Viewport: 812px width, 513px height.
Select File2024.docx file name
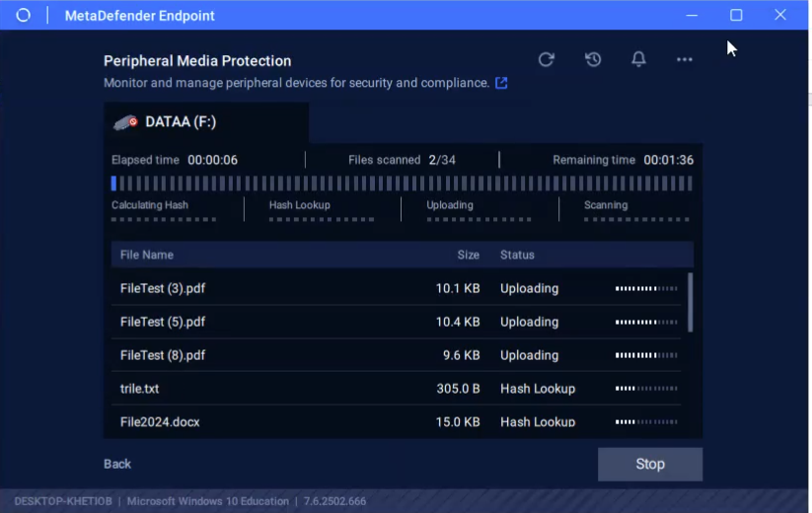(160, 422)
